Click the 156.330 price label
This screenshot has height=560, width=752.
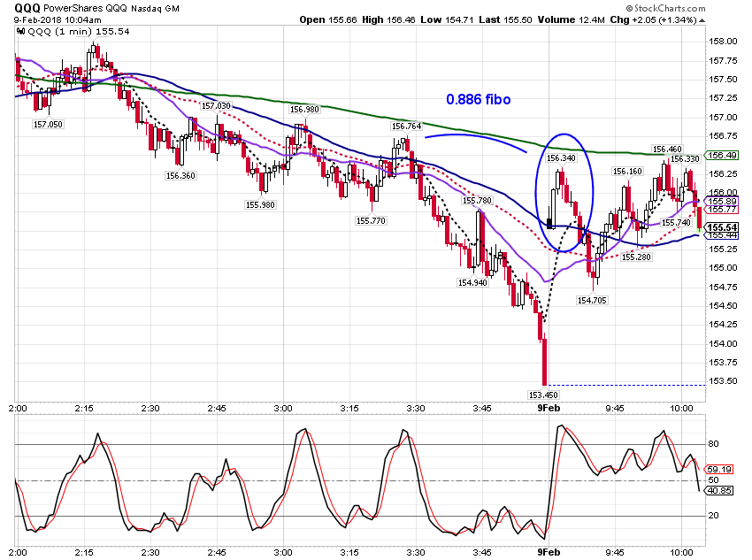685,158
